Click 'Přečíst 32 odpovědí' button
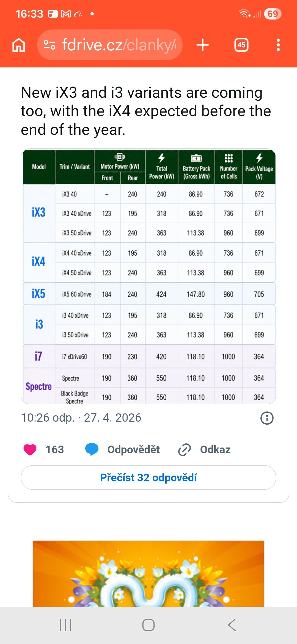297x644 pixels. click(x=148, y=477)
